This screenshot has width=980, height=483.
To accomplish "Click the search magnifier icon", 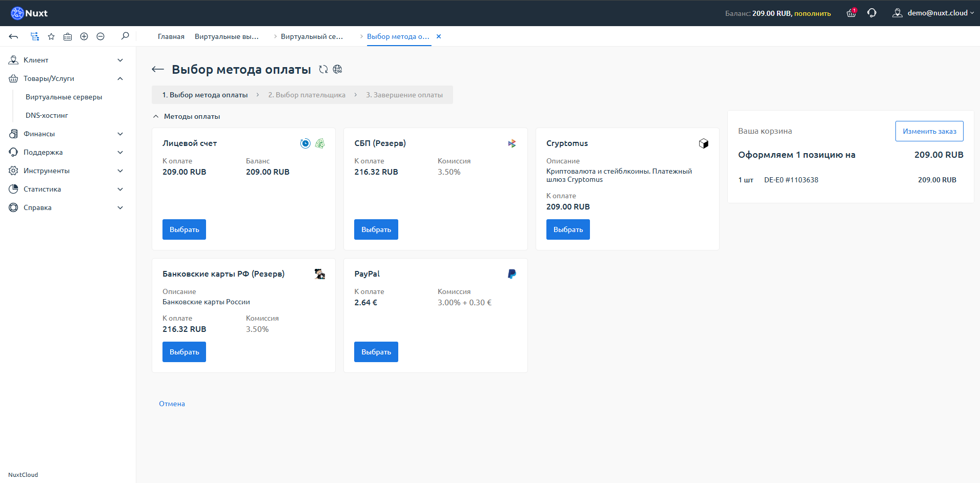I will 125,36.
